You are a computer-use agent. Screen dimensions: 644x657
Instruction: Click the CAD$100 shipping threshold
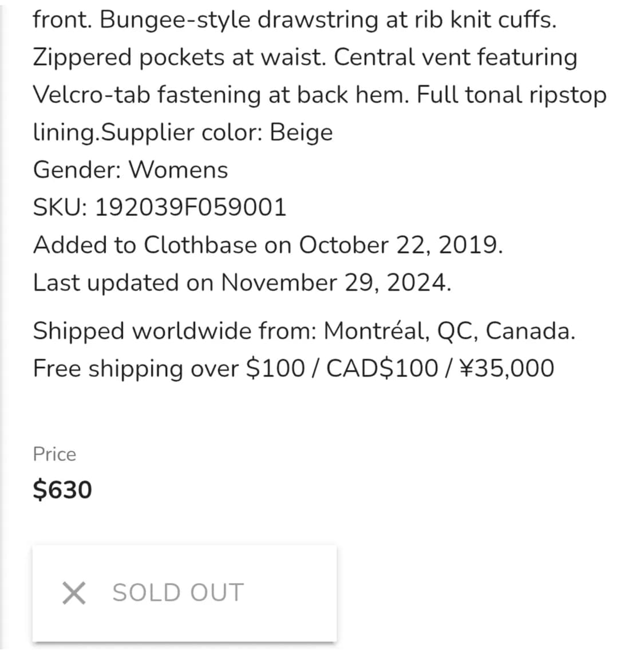[382, 368]
